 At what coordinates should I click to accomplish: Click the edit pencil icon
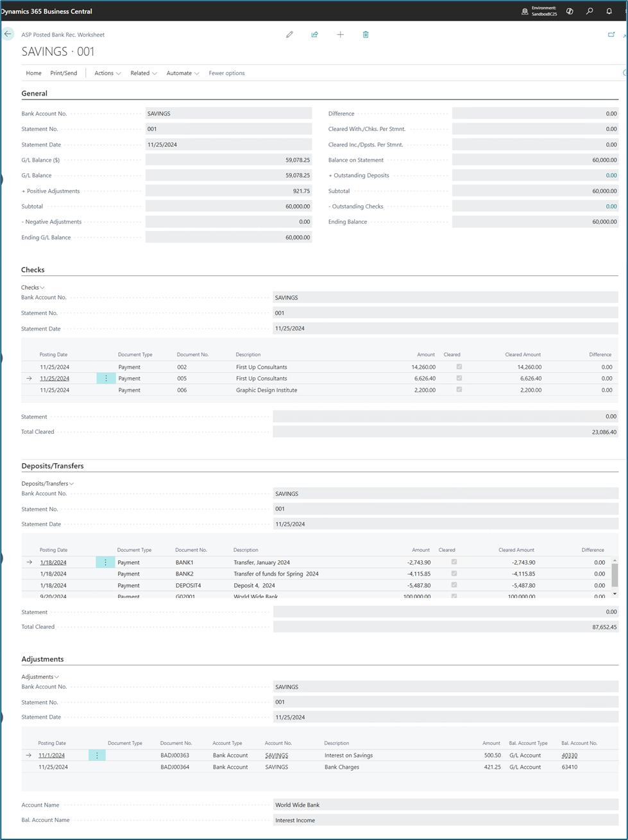coord(289,35)
